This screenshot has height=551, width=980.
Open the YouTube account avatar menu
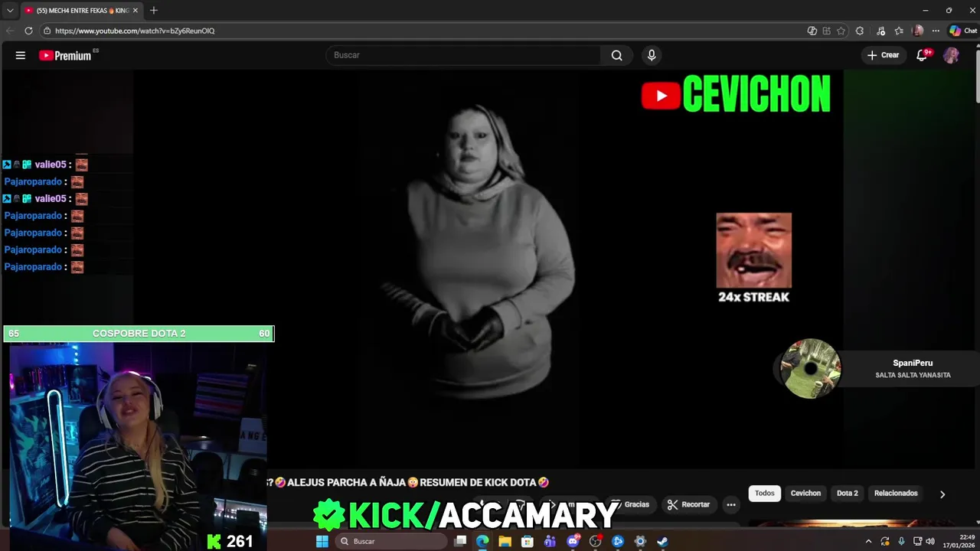(951, 55)
